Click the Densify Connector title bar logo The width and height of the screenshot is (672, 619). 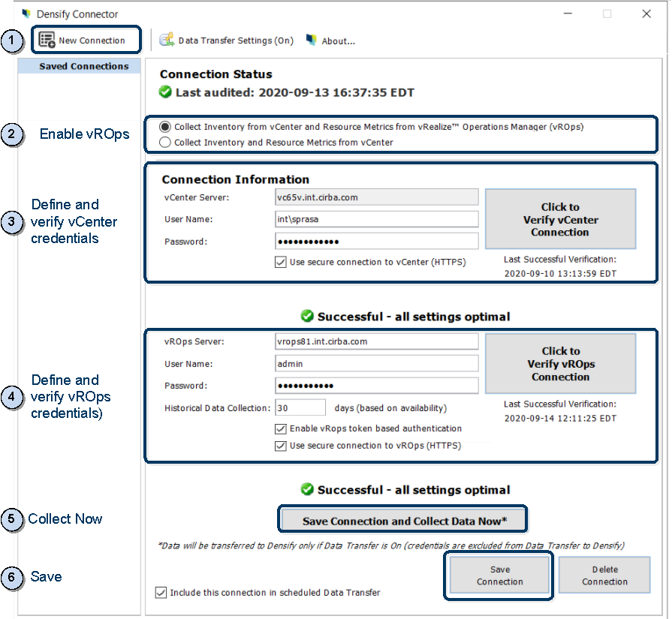click(26, 14)
